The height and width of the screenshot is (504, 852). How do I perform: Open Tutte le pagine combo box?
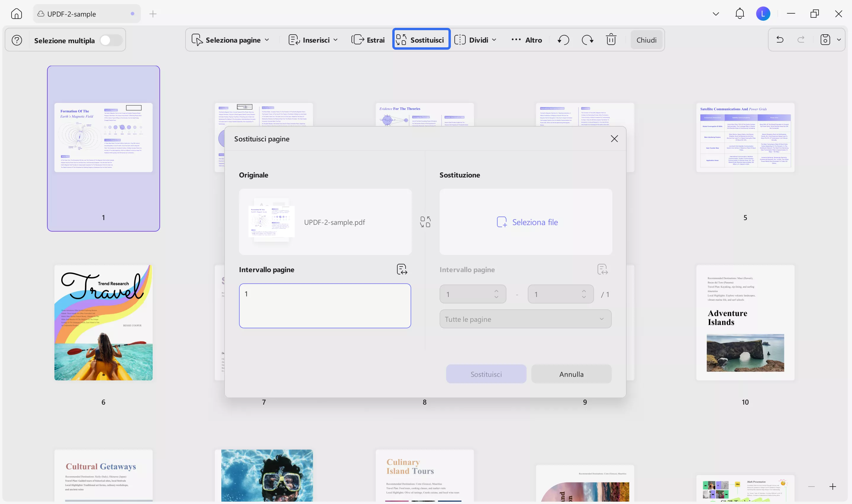point(525,319)
